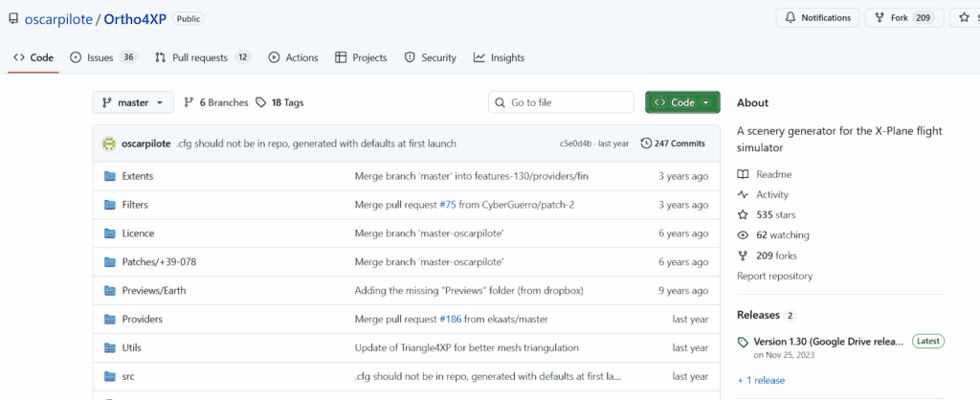Image resolution: width=980 pixels, height=400 pixels.
Task: View the 209 forks link in About
Action: pos(767,255)
